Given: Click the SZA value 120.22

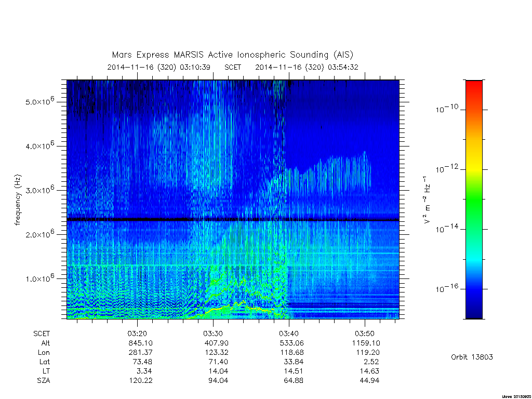Looking at the screenshot, I should point(141,381).
